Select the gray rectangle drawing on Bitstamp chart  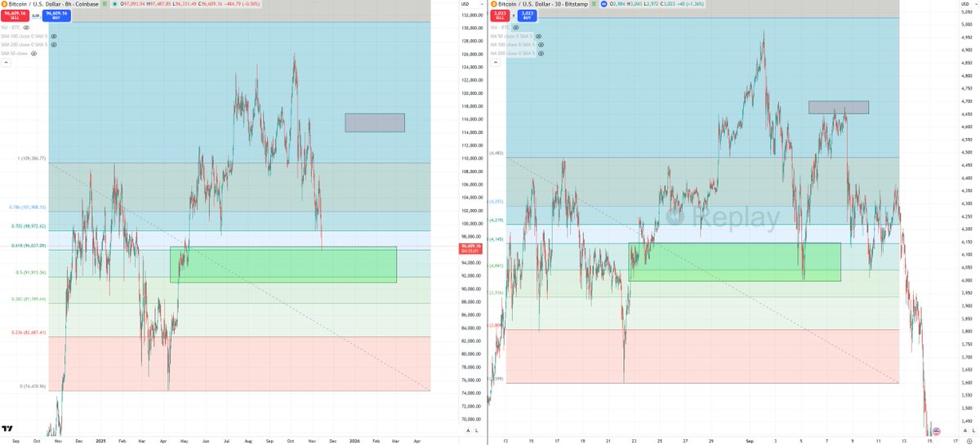[839, 107]
